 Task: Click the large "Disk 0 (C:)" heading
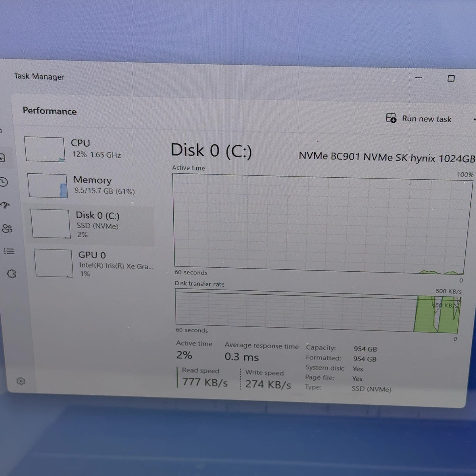pyautogui.click(x=211, y=151)
